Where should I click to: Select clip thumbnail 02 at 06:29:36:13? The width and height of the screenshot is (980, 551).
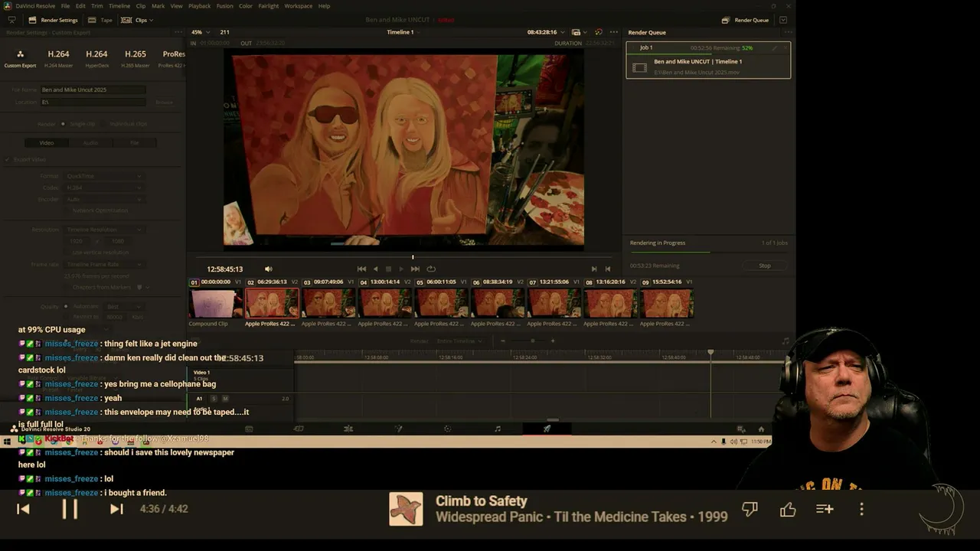coord(272,303)
